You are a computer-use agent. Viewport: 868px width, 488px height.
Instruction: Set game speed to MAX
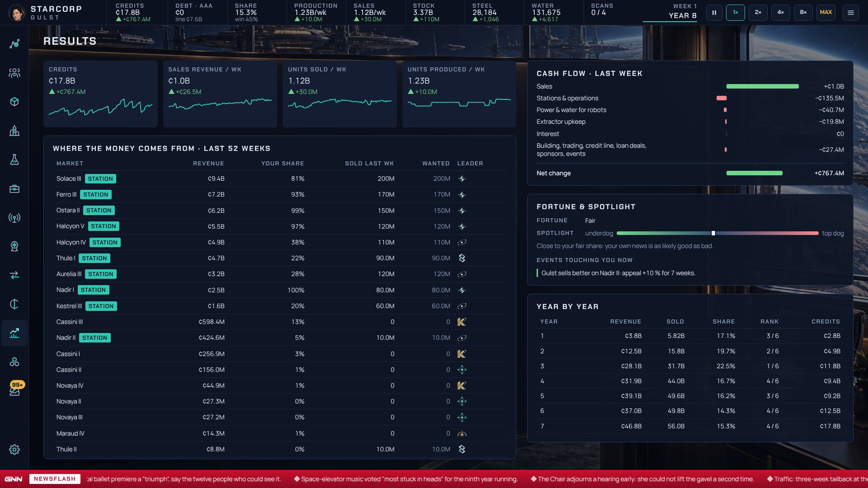tap(826, 13)
